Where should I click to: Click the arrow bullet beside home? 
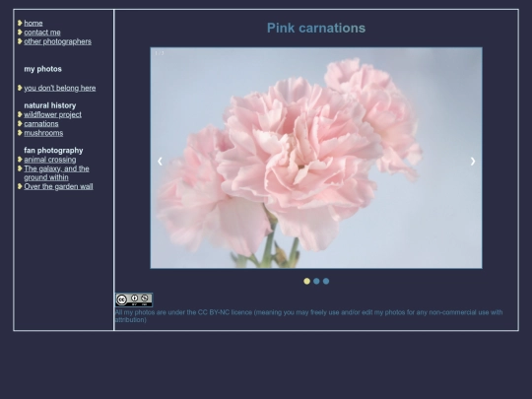[x=20, y=23]
